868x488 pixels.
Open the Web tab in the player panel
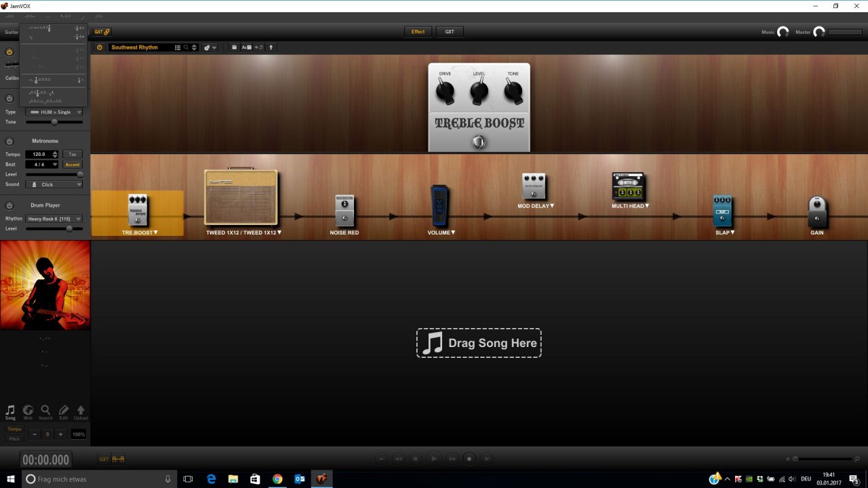tap(28, 412)
